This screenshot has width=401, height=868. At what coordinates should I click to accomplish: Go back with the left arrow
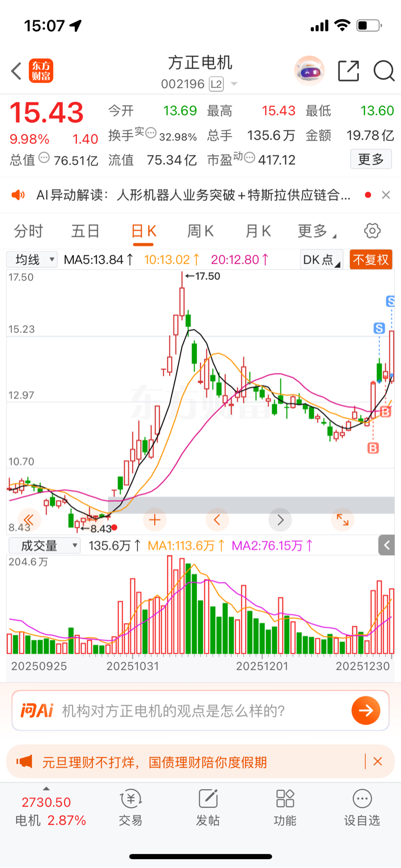point(16,71)
